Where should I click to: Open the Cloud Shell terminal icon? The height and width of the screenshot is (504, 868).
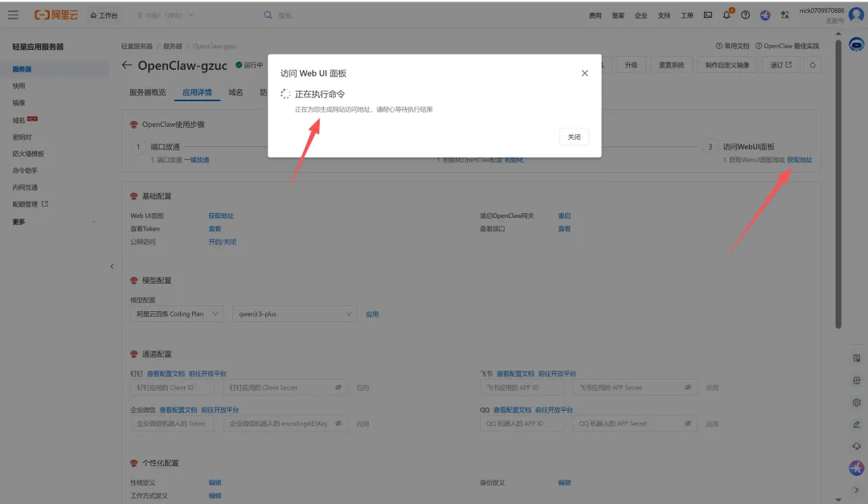click(x=708, y=15)
